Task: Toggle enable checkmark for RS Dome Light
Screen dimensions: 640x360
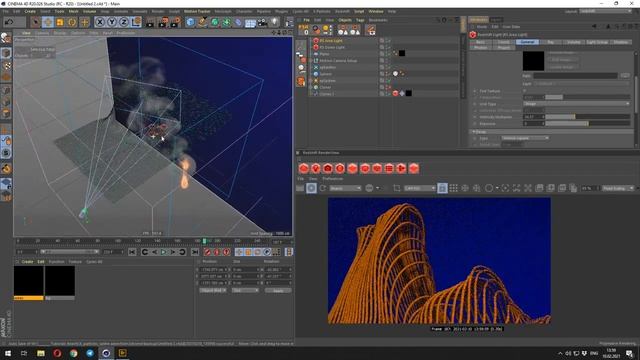Action: point(389,47)
